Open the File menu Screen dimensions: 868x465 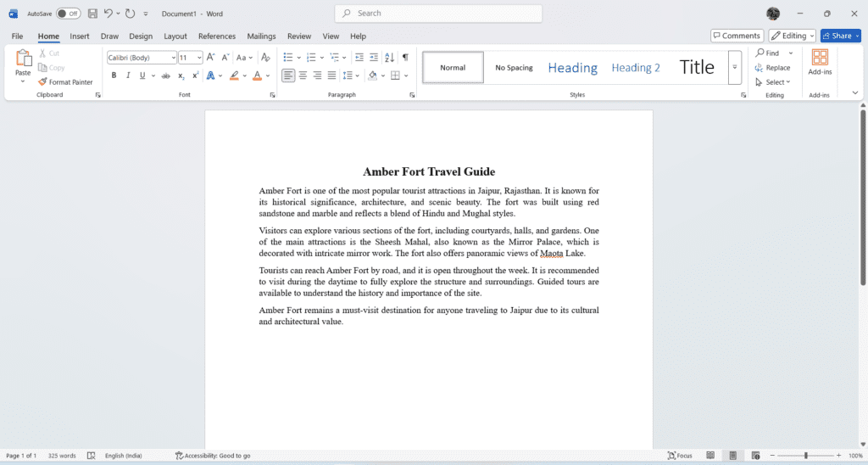coord(17,36)
